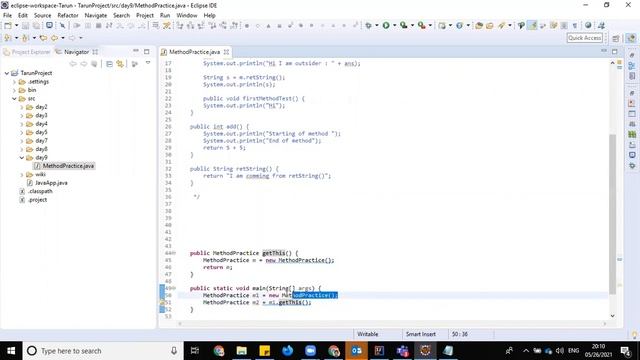Toggle Mark Occurrences highlighter icon
Image resolution: width=640 pixels, height=360 pixels.
[x=532, y=25]
